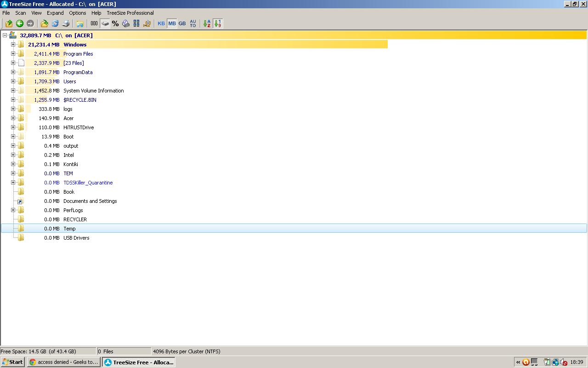The height and width of the screenshot is (368, 588).
Task: Switch size units to KB
Action: (161, 23)
